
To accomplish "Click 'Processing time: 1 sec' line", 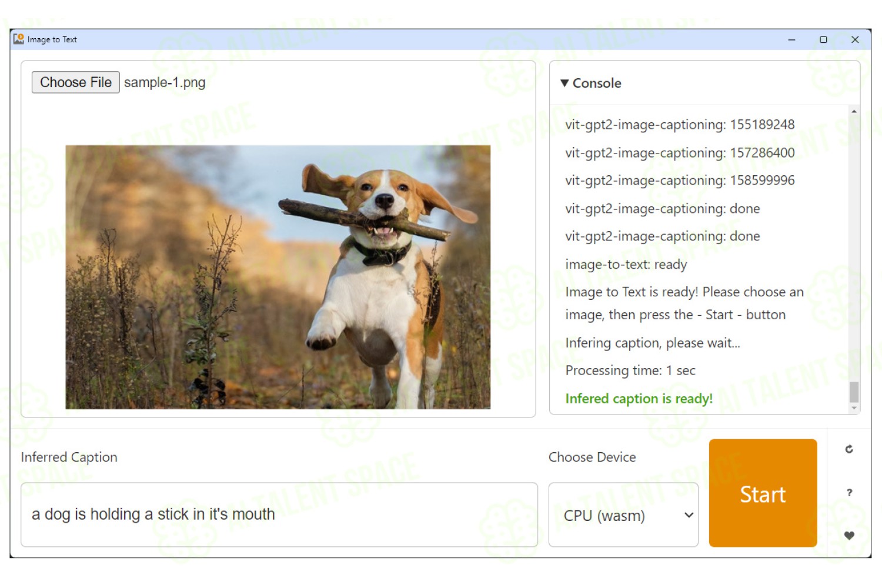I will 630,370.
